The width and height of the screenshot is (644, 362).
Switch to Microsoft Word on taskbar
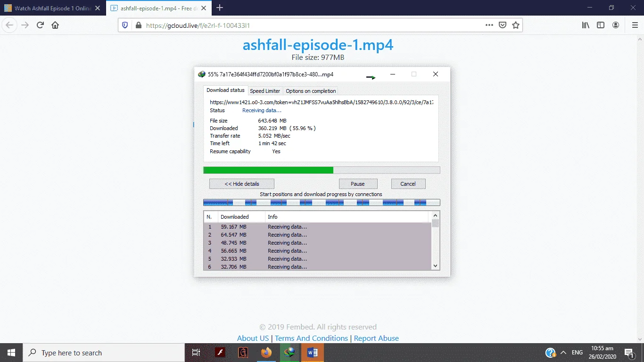tap(313, 353)
